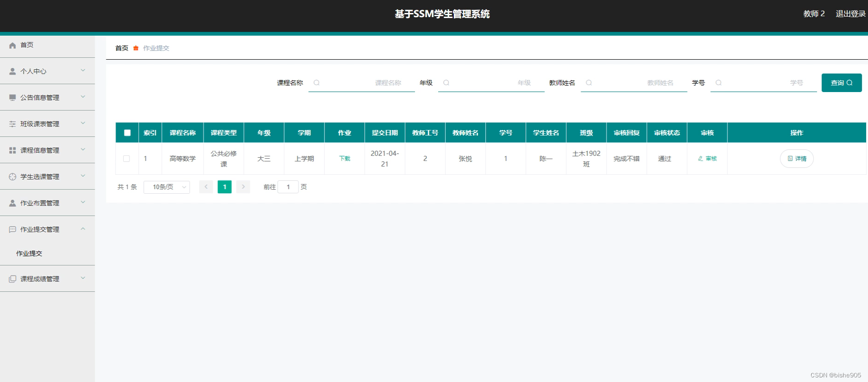This screenshot has height=382, width=868.
Task: Click the 首页 breadcrumb link
Action: pos(122,48)
